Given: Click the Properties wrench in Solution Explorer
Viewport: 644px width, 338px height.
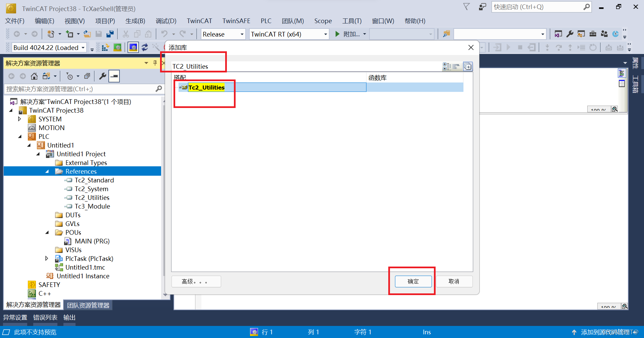Looking at the screenshot, I should 103,76.
